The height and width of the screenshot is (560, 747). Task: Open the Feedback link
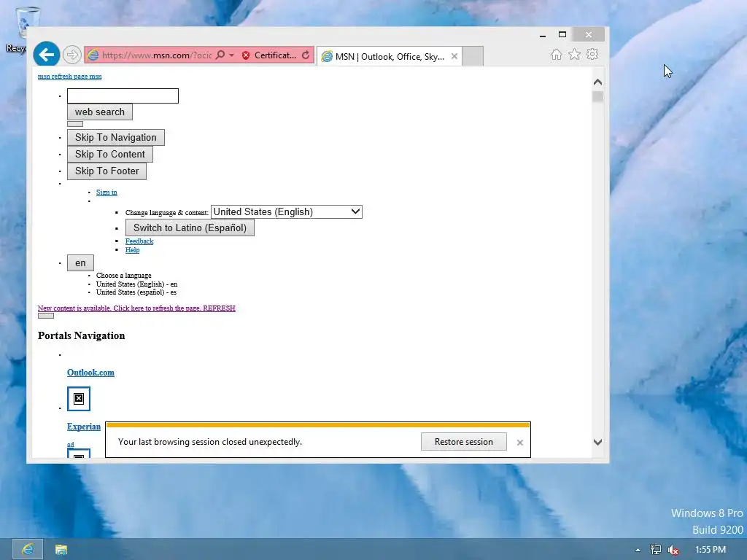tap(139, 241)
